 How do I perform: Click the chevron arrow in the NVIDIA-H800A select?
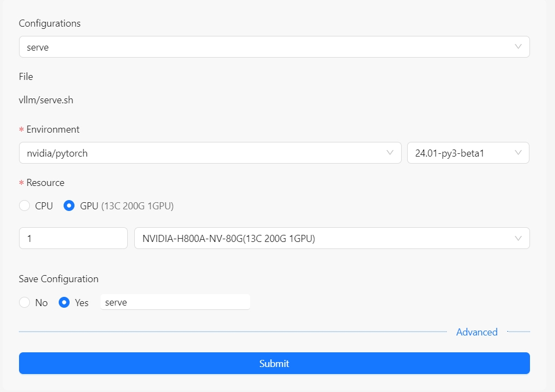point(518,238)
